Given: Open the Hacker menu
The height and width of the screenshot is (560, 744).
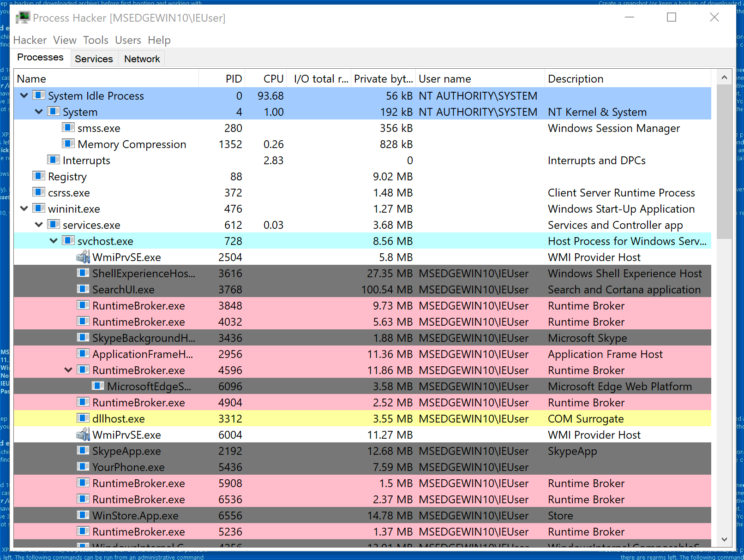Looking at the screenshot, I should coord(30,40).
